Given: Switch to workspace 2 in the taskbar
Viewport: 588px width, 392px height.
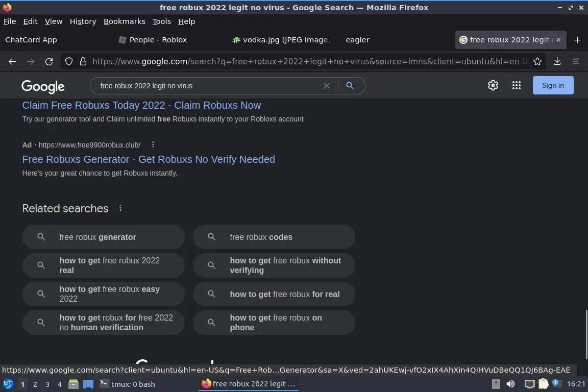Looking at the screenshot, I should pos(35,384).
